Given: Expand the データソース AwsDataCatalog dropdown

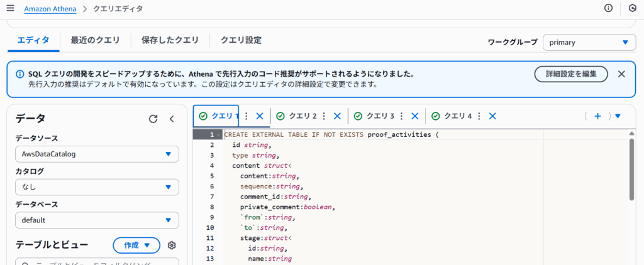Looking at the screenshot, I should tap(97, 154).
